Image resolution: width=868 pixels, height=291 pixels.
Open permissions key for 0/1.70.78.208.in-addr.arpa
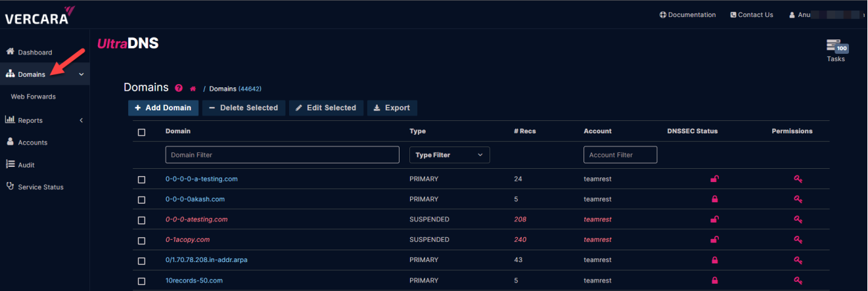click(798, 260)
